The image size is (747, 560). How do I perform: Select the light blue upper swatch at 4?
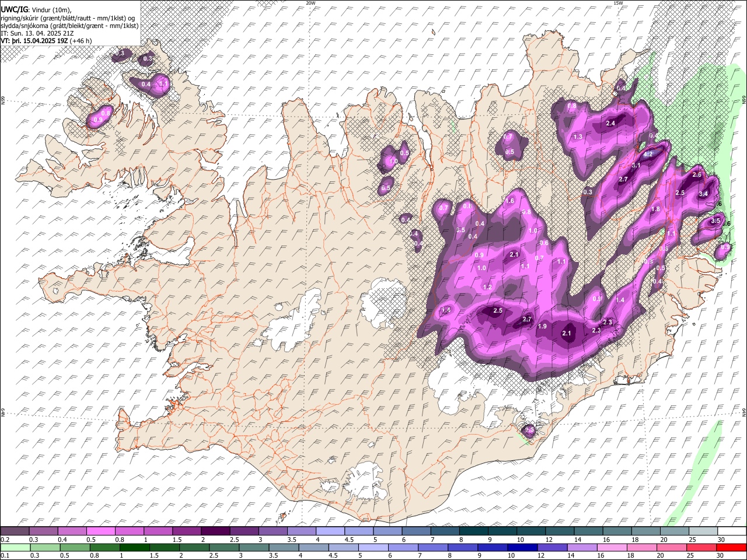[x=330, y=531]
